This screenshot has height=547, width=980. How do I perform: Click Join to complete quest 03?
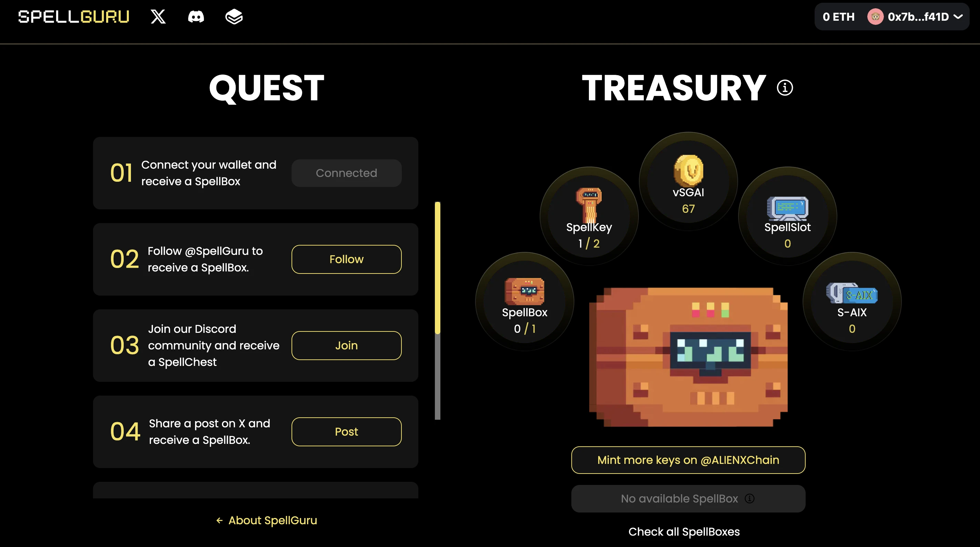(x=347, y=345)
